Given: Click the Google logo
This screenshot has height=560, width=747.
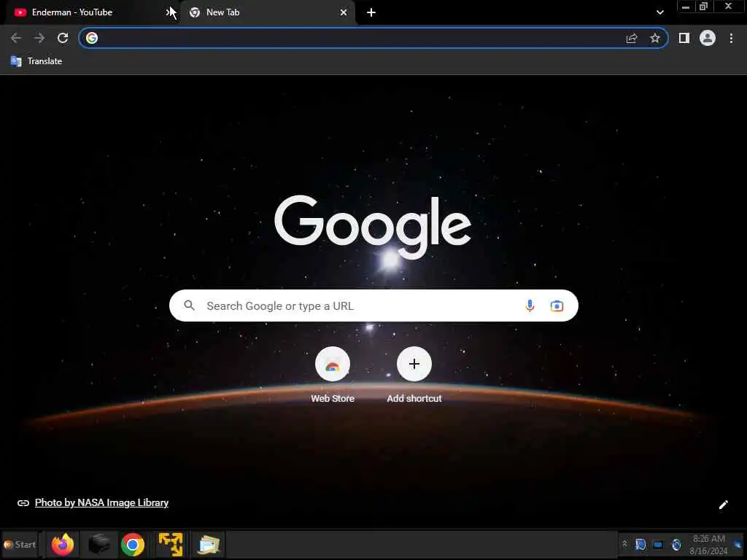Looking at the screenshot, I should point(373,226).
